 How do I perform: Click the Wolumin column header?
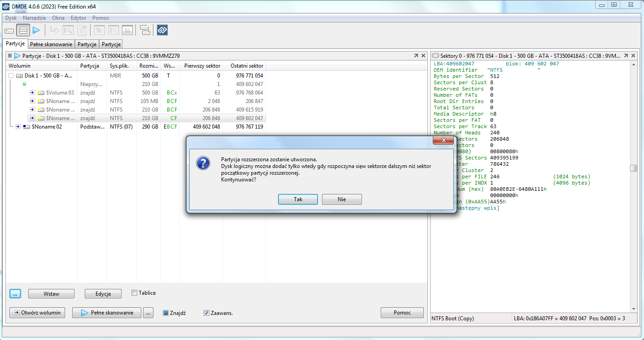coord(42,66)
